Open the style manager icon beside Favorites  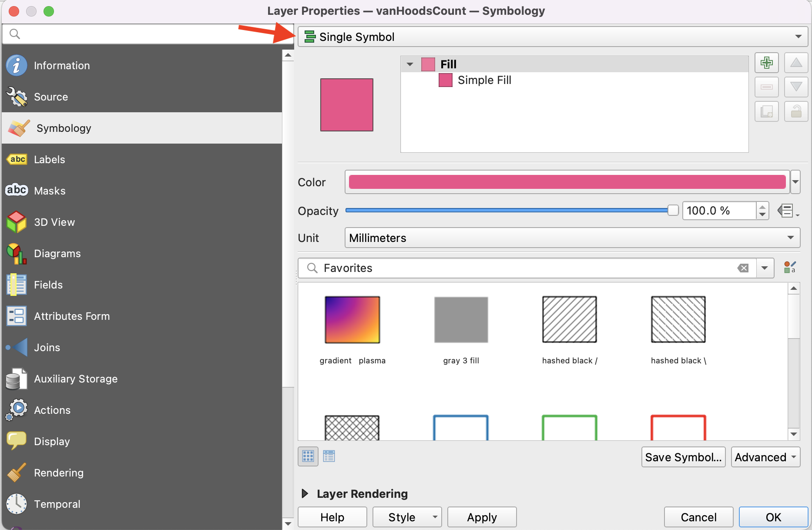789,268
